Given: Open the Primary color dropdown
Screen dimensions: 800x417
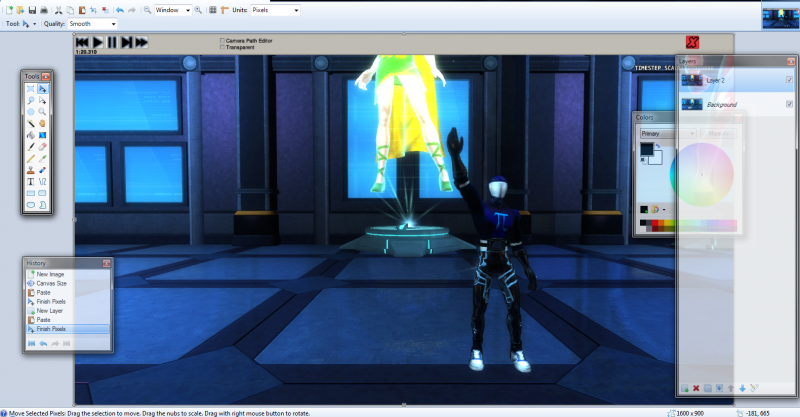Looking at the screenshot, I should pyautogui.click(x=668, y=134).
